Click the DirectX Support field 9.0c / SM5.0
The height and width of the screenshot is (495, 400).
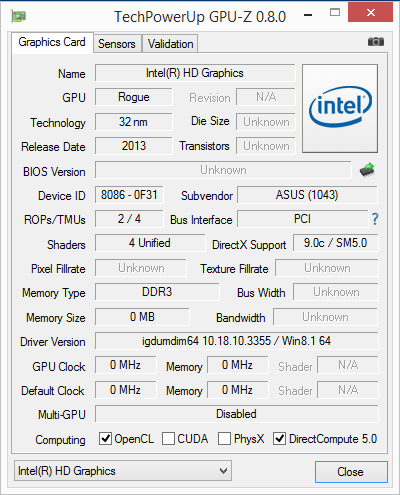click(x=336, y=243)
